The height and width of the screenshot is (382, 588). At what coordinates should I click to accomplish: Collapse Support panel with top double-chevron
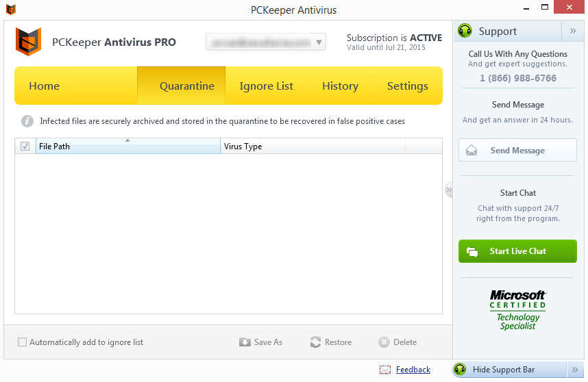pyautogui.click(x=573, y=31)
